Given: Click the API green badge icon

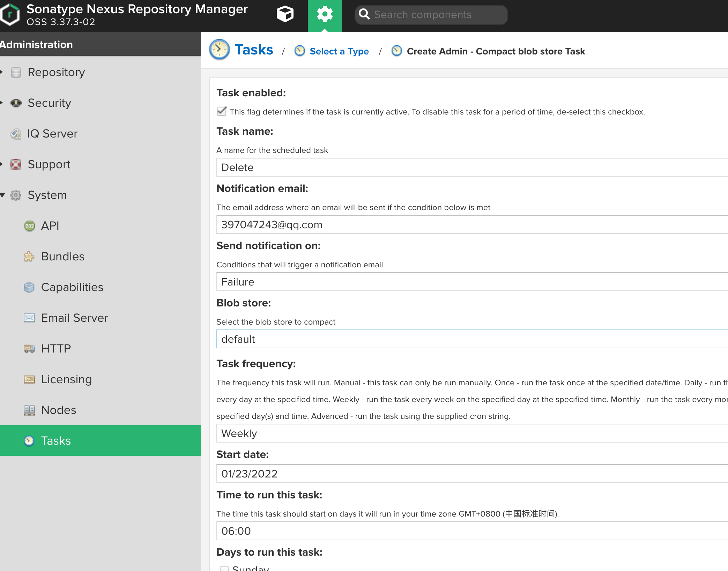Looking at the screenshot, I should pyautogui.click(x=30, y=226).
